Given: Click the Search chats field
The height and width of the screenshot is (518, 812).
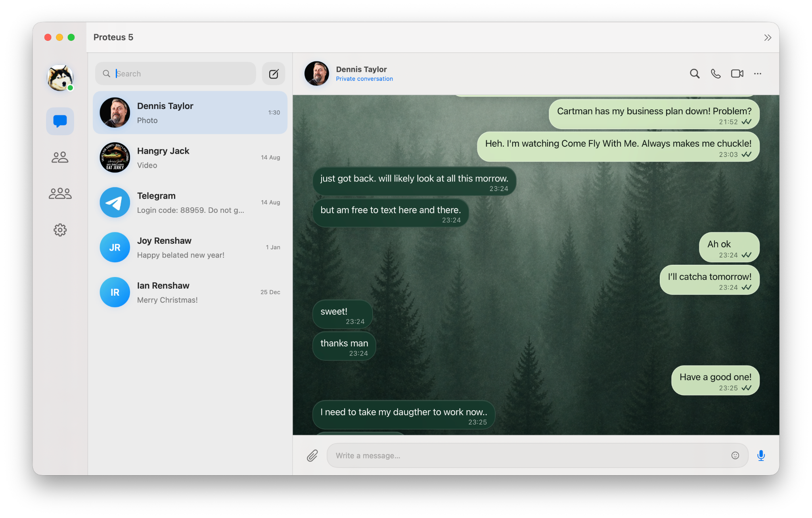Looking at the screenshot, I should point(176,74).
